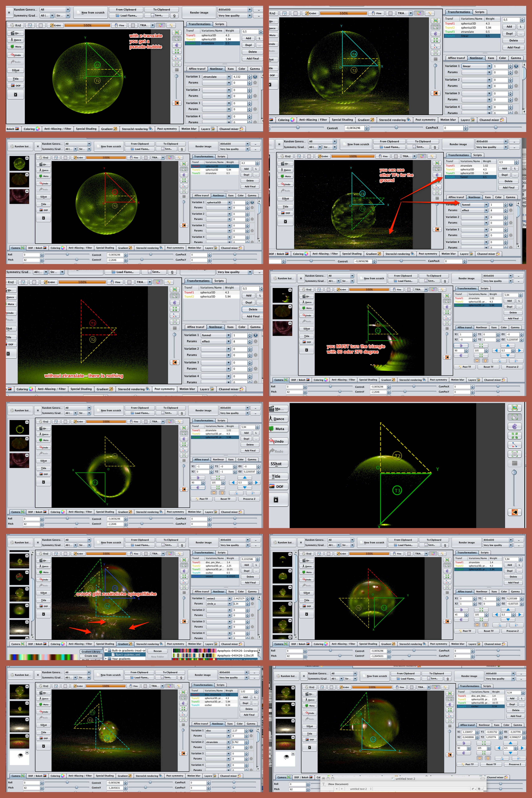The width and height of the screenshot is (532, 798).
Task: Click the Rescan button
Action: coord(157,651)
